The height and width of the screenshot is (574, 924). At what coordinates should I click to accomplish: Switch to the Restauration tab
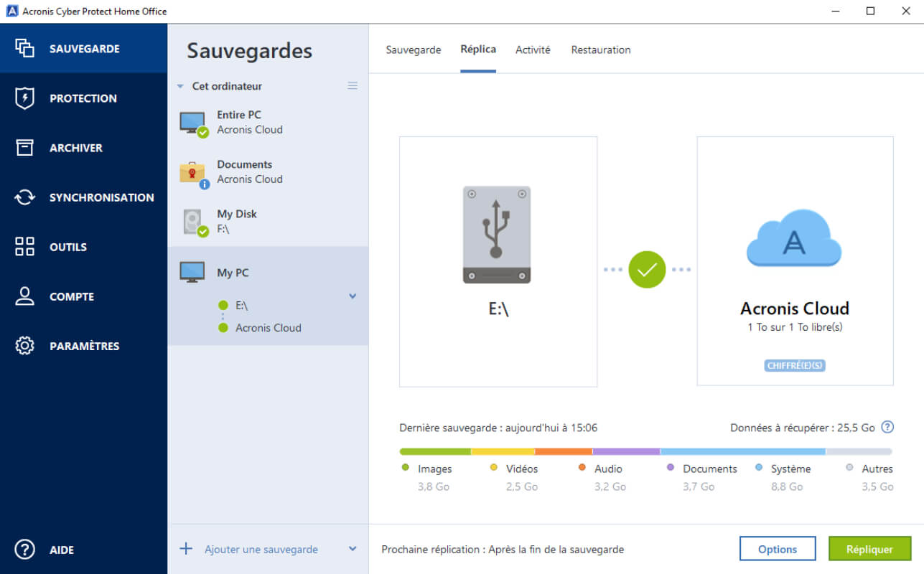[601, 50]
